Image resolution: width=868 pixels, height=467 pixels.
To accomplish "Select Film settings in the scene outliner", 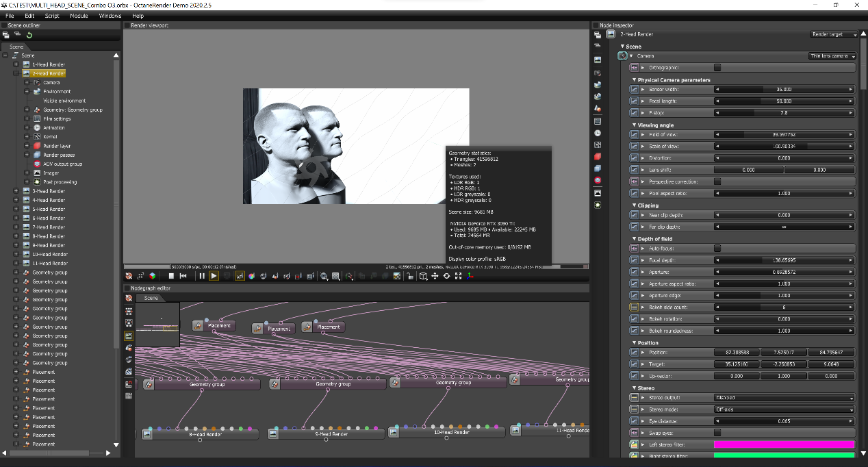I will [57, 118].
